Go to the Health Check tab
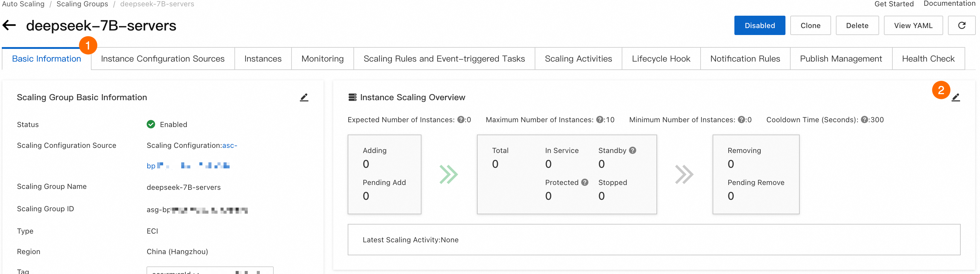This screenshot has height=274, width=980. click(x=928, y=59)
